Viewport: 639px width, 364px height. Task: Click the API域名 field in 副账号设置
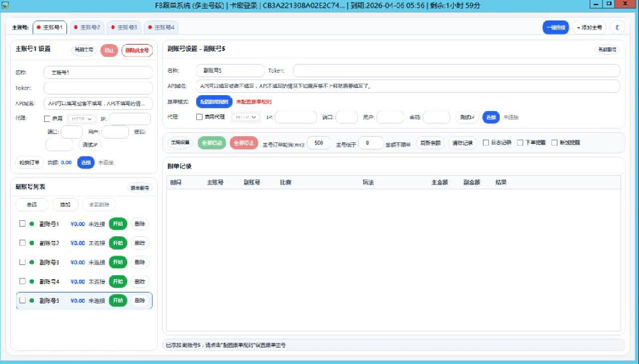point(408,86)
